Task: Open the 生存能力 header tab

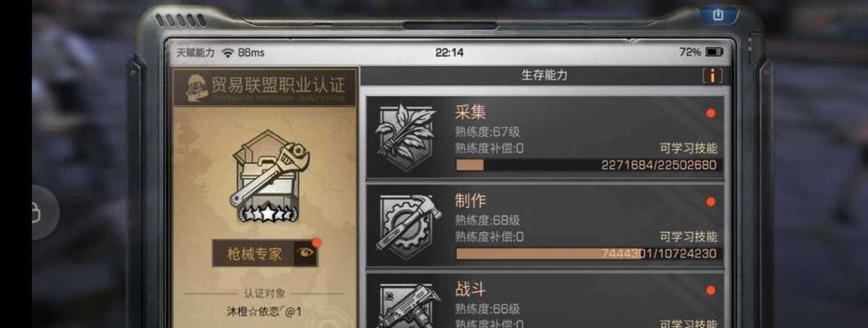Action: point(544,75)
